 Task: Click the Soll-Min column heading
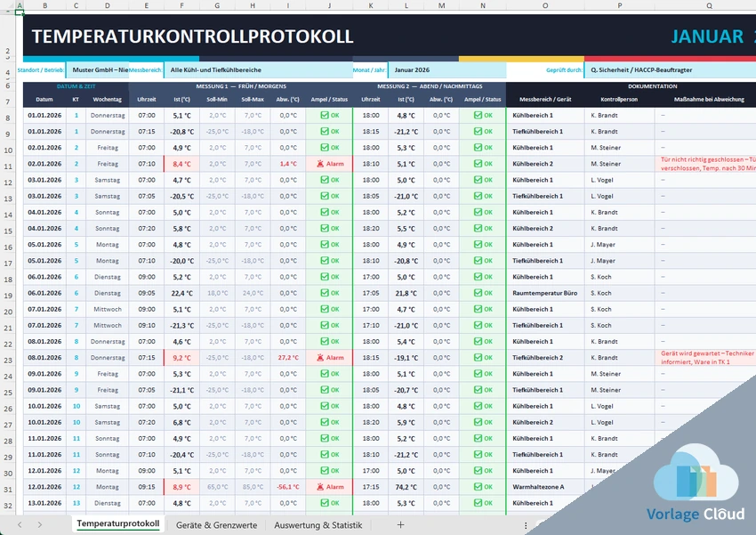click(217, 100)
